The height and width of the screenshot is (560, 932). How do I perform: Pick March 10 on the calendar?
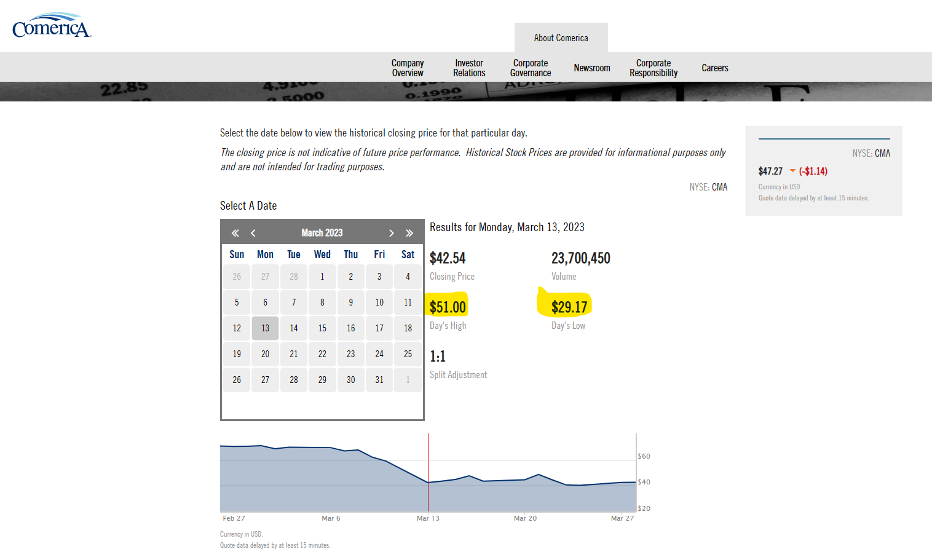point(379,302)
